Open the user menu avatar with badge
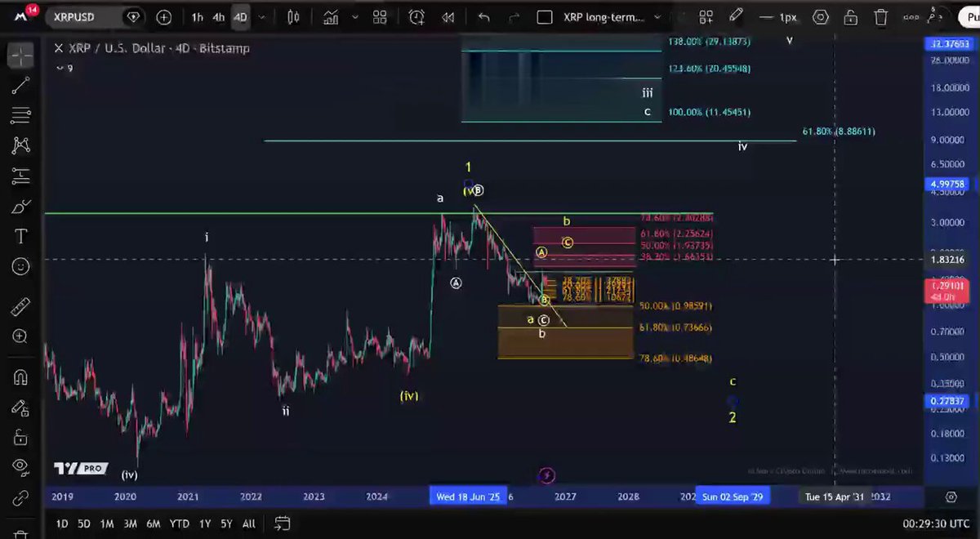Screen dimensions: 980x539 [x=23, y=16]
